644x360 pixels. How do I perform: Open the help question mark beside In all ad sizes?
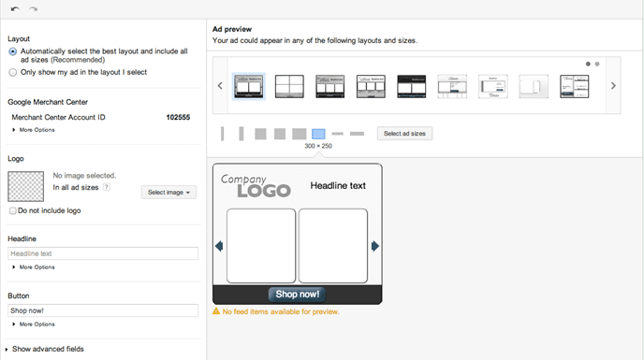(107, 187)
